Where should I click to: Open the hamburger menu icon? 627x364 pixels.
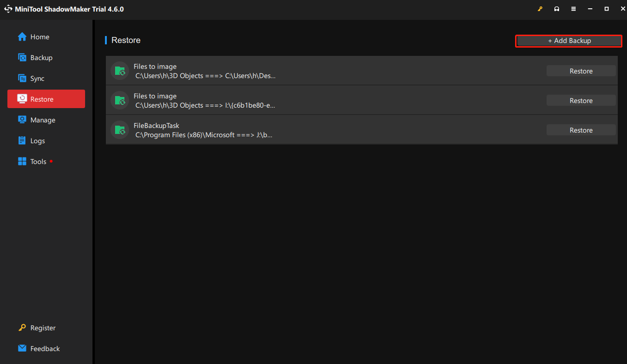tap(573, 9)
